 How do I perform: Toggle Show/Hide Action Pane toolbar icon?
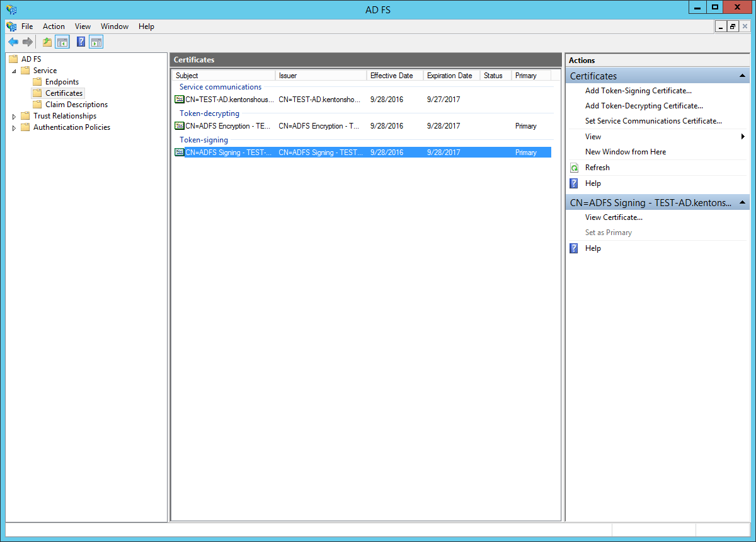[96, 42]
